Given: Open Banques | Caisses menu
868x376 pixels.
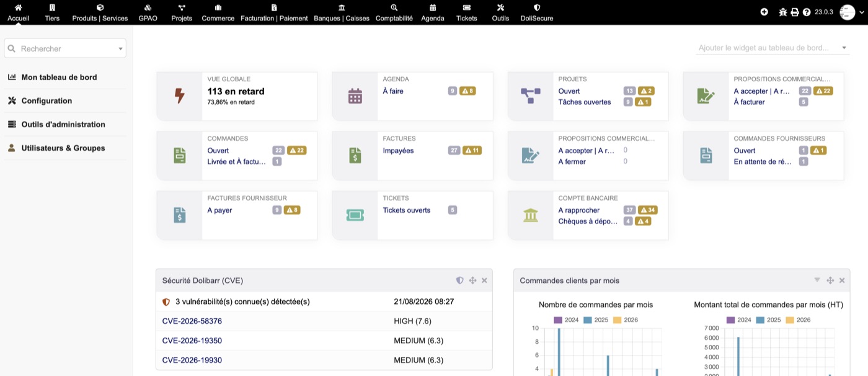Looking at the screenshot, I should coord(342,12).
